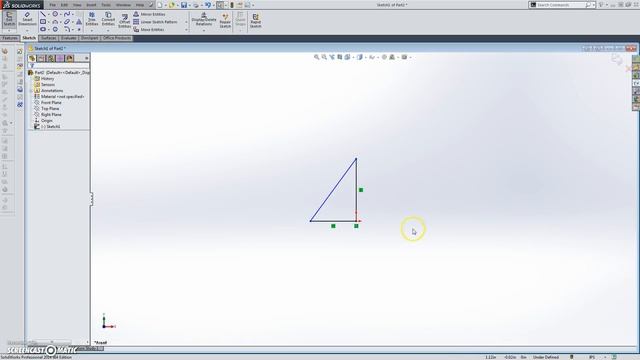640x360 pixels.
Task: Open the File menu
Action: pos(52,5)
